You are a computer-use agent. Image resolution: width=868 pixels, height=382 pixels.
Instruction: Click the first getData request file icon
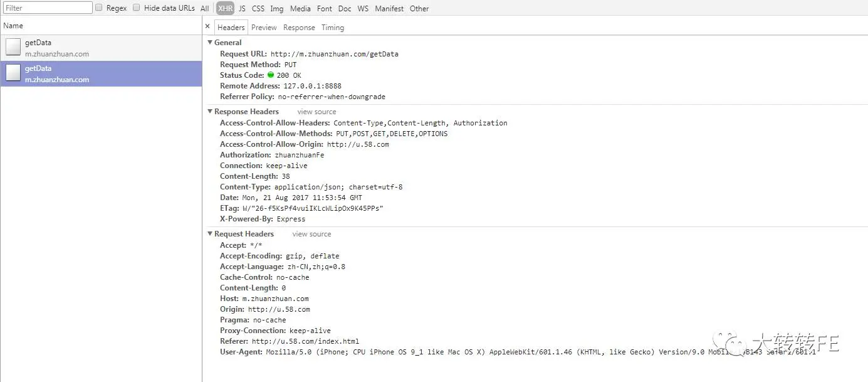click(13, 48)
